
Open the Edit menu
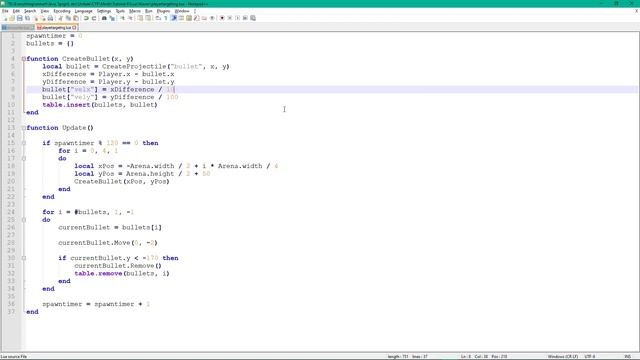(x=16, y=11)
